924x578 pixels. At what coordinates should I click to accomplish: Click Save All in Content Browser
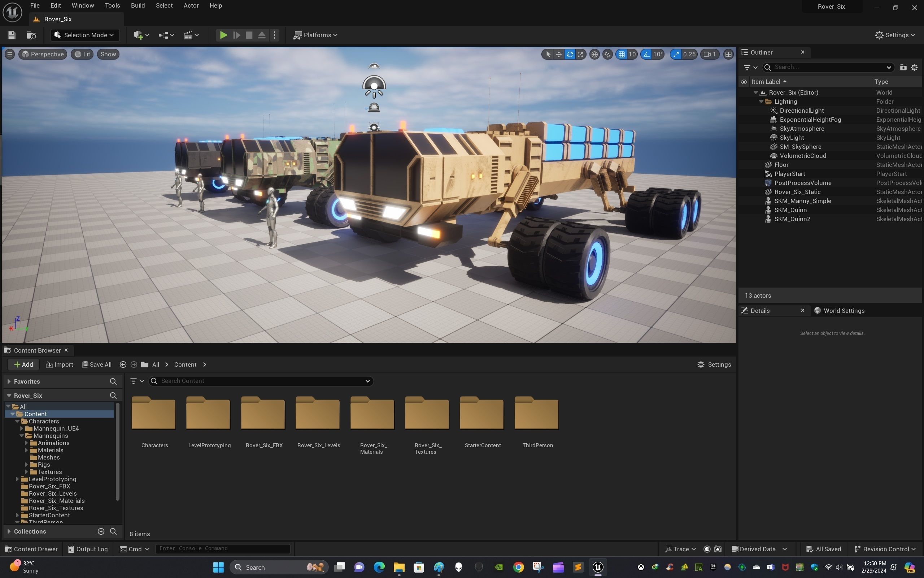tap(97, 365)
